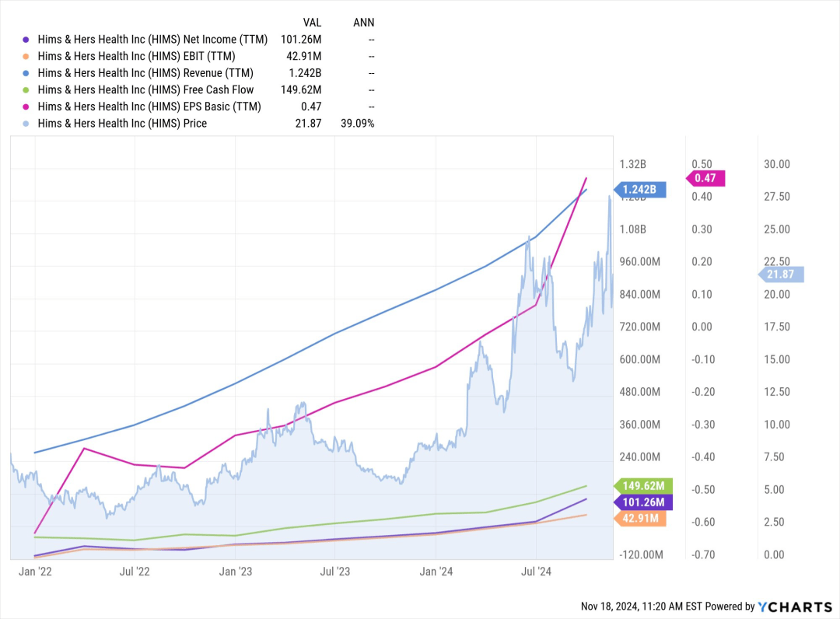This screenshot has width=840, height=619.
Task: Click the Jan '23 x-axis label
Action: 235,572
